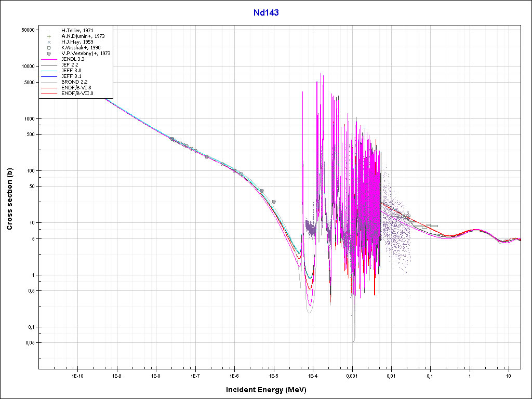Click the K.Wisshak+, 1990 legend marker symbol
Screen dimensions: 532x399
48,48
